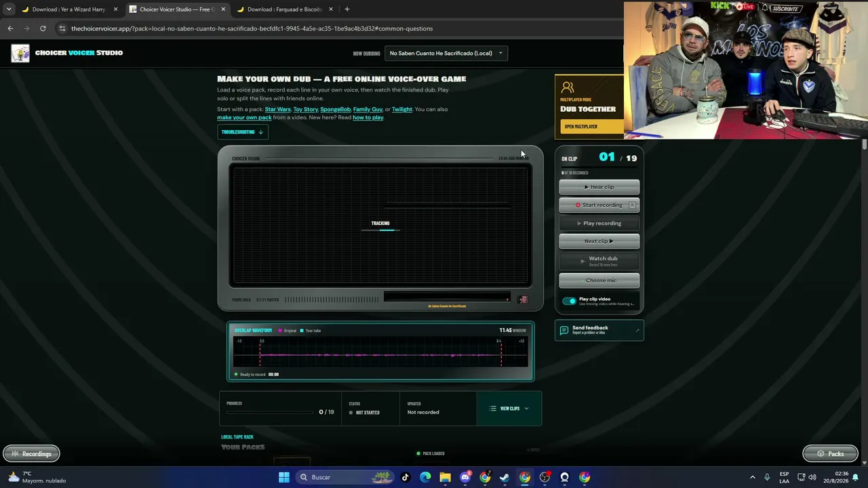Open the Windows Start menu
The height and width of the screenshot is (488, 868).
click(x=284, y=477)
